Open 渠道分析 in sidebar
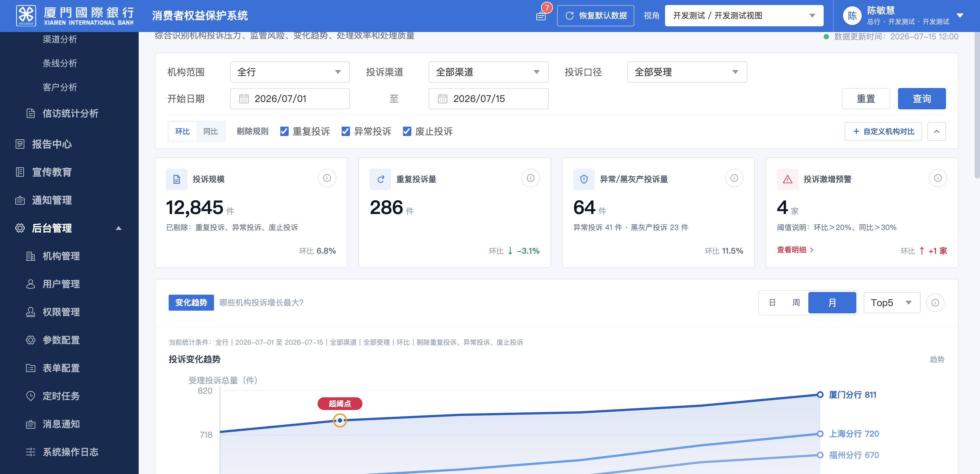 pos(60,39)
